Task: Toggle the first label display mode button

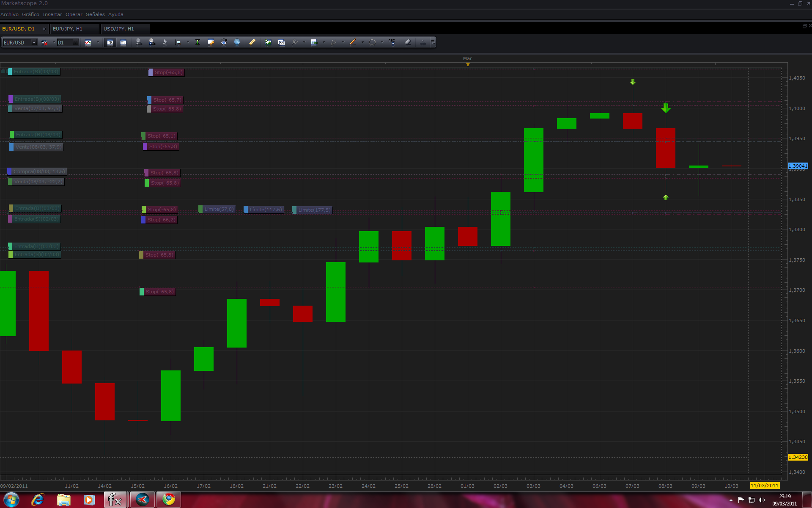Action: point(110,42)
